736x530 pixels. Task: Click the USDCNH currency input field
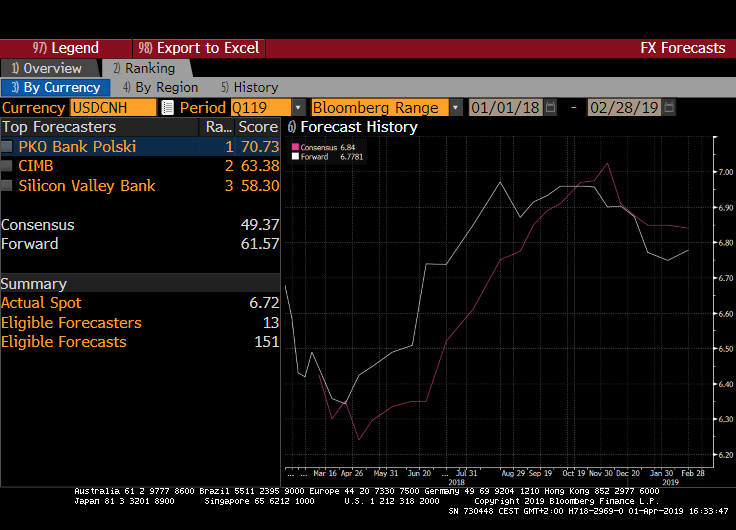tap(113, 108)
